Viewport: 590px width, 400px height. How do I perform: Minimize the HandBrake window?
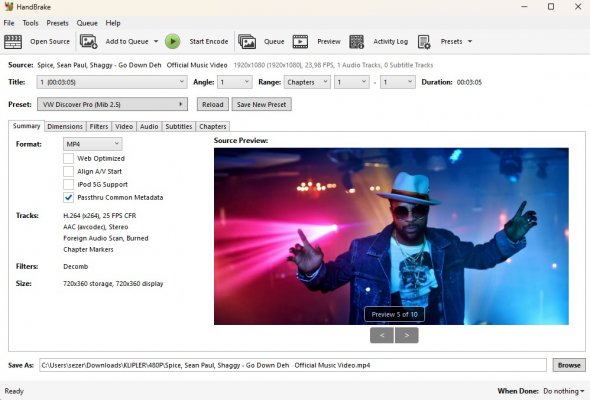pos(525,6)
